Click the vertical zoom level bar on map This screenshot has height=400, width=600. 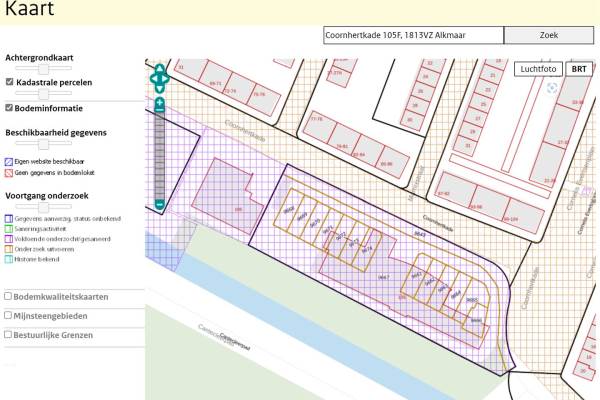[159, 155]
